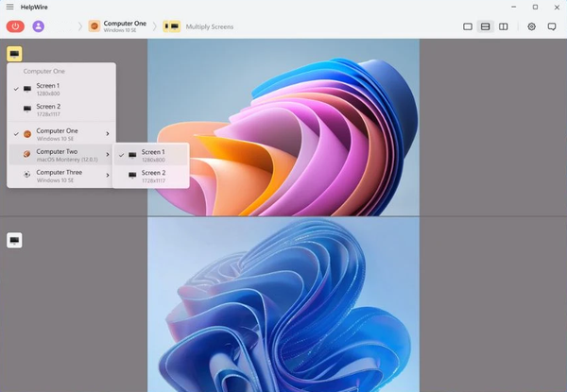Screen dimensions: 567x392
Task: Select Screen 2 in Computer Two submenu
Action: [x=151, y=177]
